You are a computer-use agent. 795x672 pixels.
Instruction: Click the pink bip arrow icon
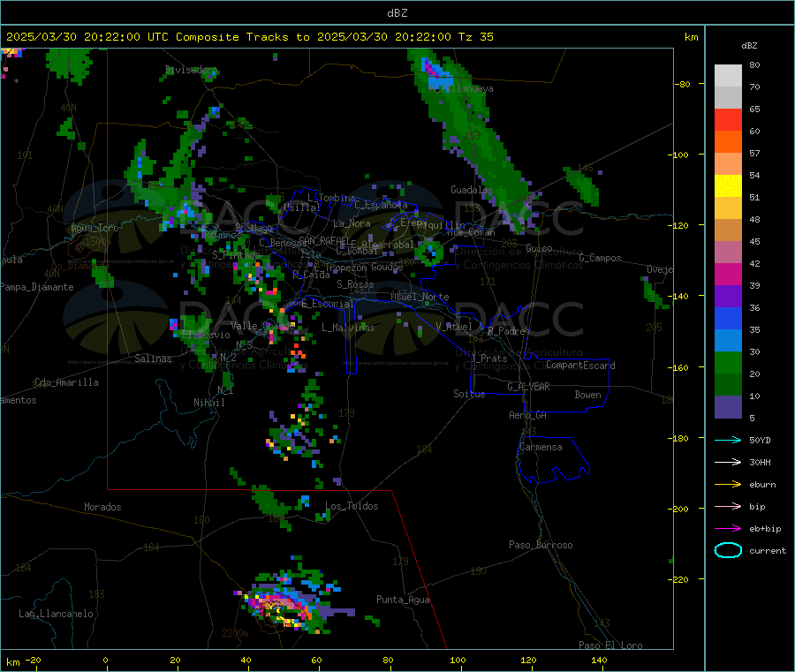[x=728, y=506]
